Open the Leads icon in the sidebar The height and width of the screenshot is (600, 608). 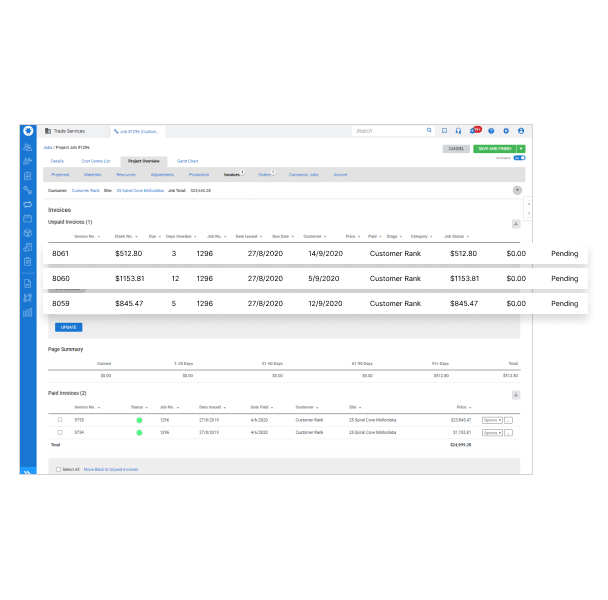28,161
